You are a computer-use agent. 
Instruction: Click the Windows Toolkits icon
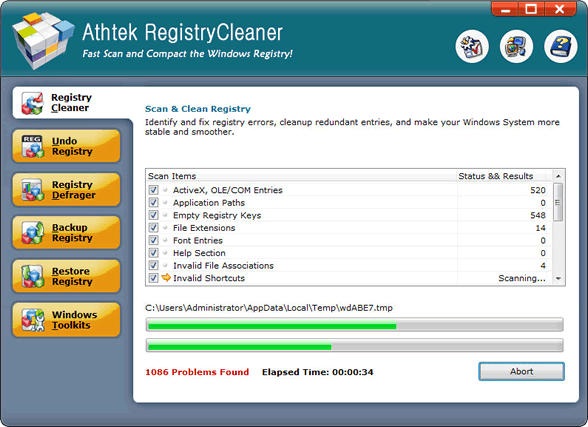[33, 320]
